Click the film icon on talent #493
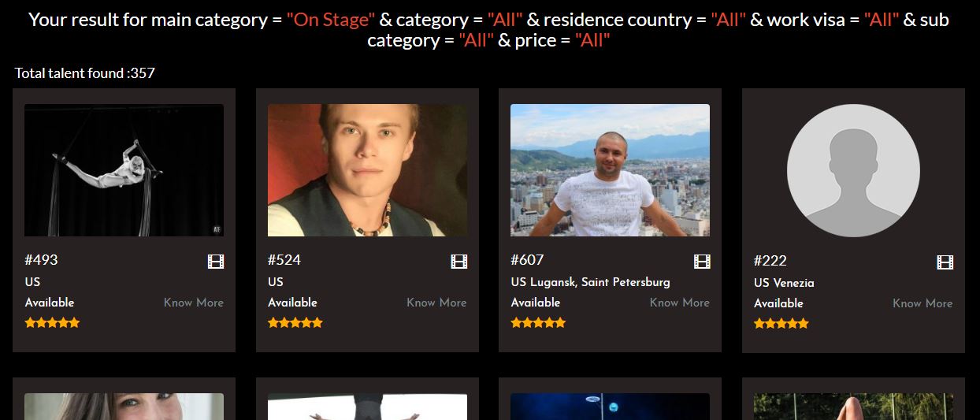The width and height of the screenshot is (980, 420). [215, 262]
